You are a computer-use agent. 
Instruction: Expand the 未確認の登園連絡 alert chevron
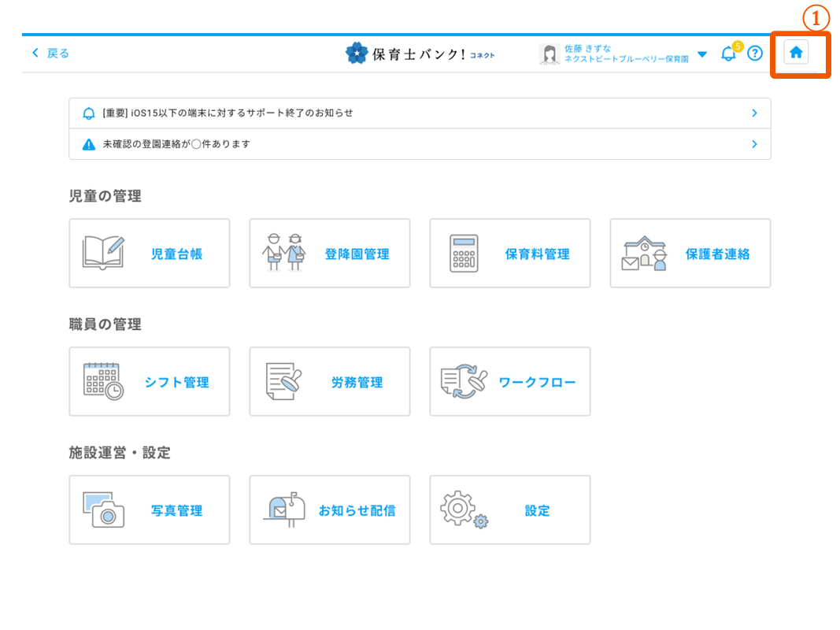[x=753, y=144]
